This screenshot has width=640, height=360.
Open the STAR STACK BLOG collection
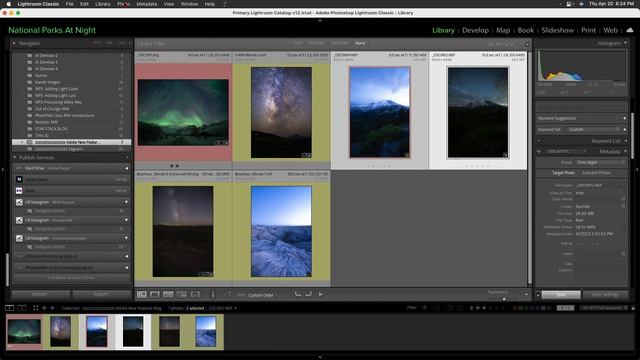point(51,129)
